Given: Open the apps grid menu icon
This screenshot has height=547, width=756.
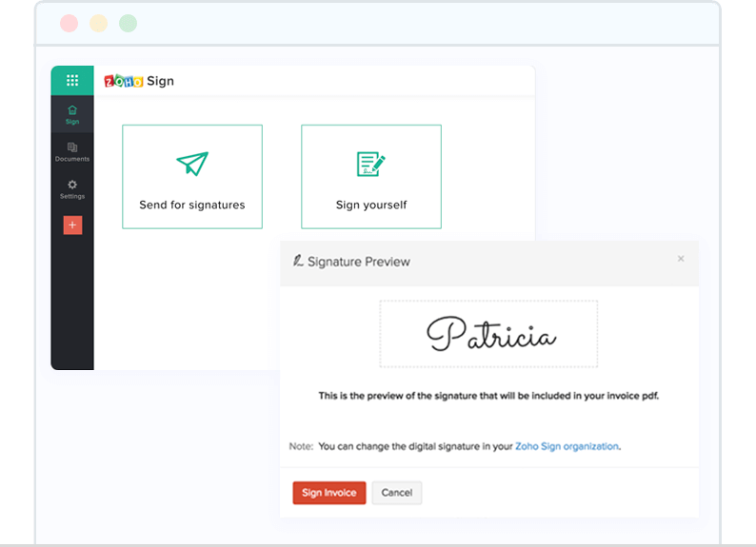Looking at the screenshot, I should (72, 81).
